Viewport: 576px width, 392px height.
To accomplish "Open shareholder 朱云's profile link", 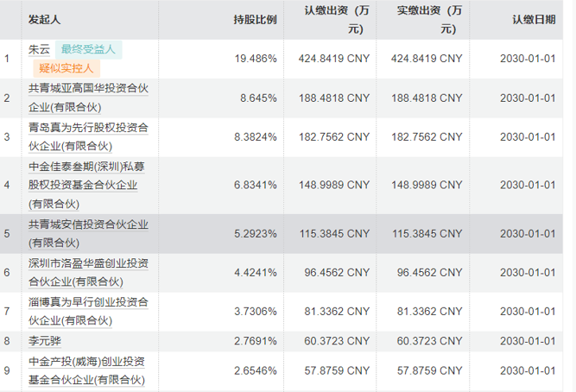I will [39, 49].
